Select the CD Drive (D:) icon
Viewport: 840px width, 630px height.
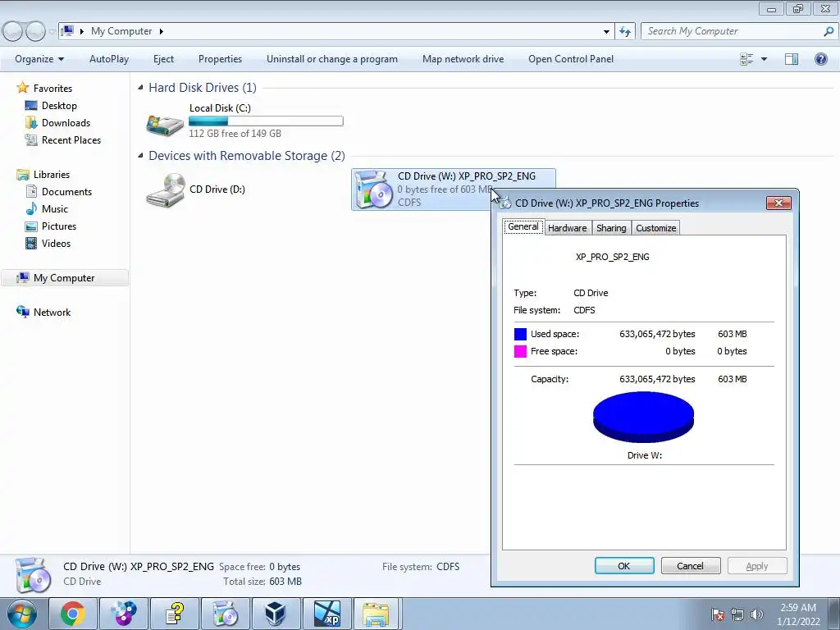[x=166, y=189]
